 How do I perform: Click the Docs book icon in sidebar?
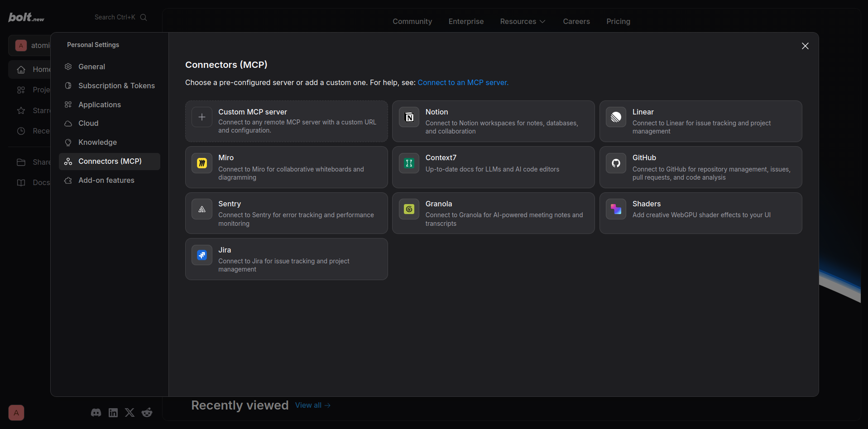pyautogui.click(x=21, y=182)
